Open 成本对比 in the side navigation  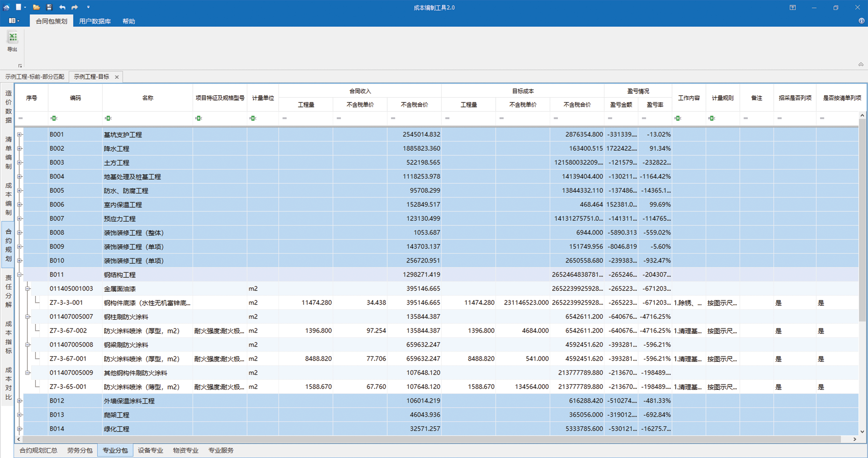8,383
